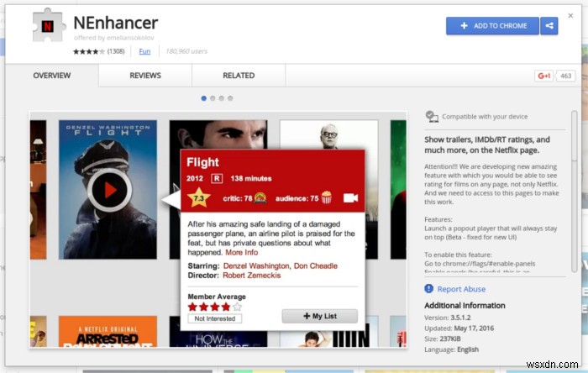Click the Report Abuse link
The height and width of the screenshot is (373, 588).
pos(461,289)
